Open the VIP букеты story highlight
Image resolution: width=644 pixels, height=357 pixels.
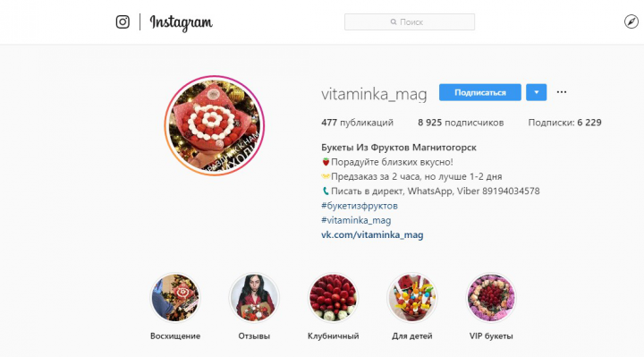tap(491, 297)
